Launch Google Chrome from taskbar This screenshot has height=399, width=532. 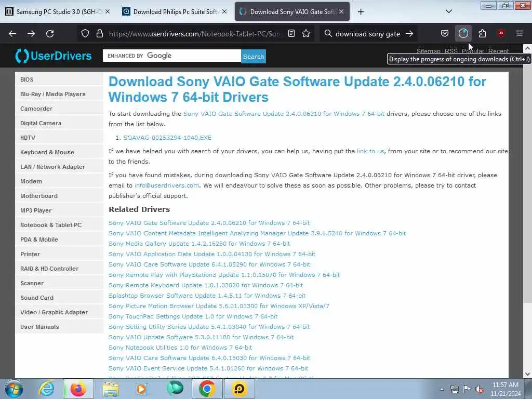pos(207,389)
